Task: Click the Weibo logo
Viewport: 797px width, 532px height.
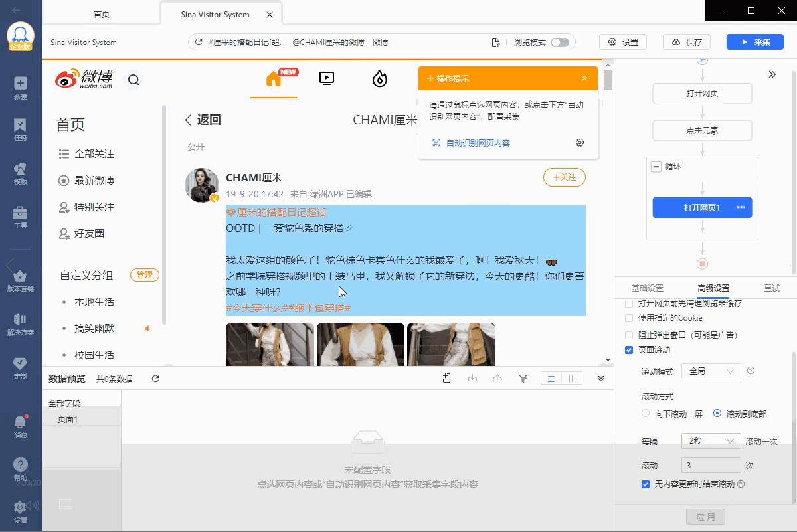Action: (84, 79)
